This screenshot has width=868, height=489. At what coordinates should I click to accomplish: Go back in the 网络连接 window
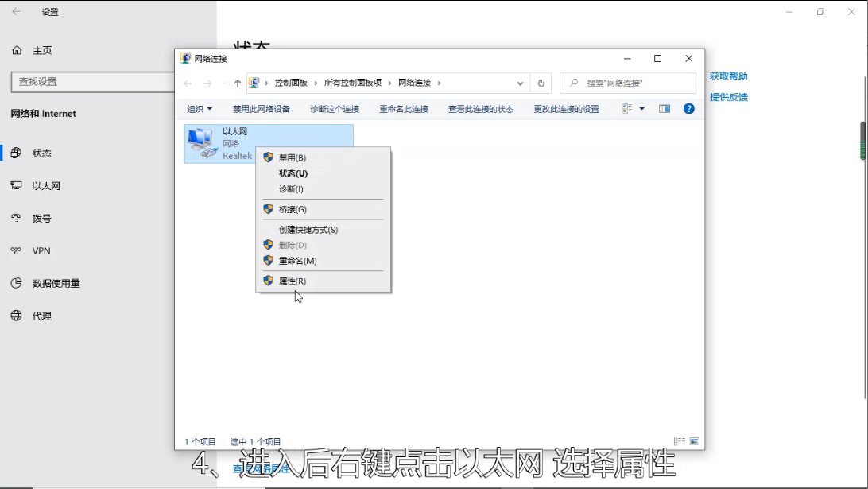[188, 83]
